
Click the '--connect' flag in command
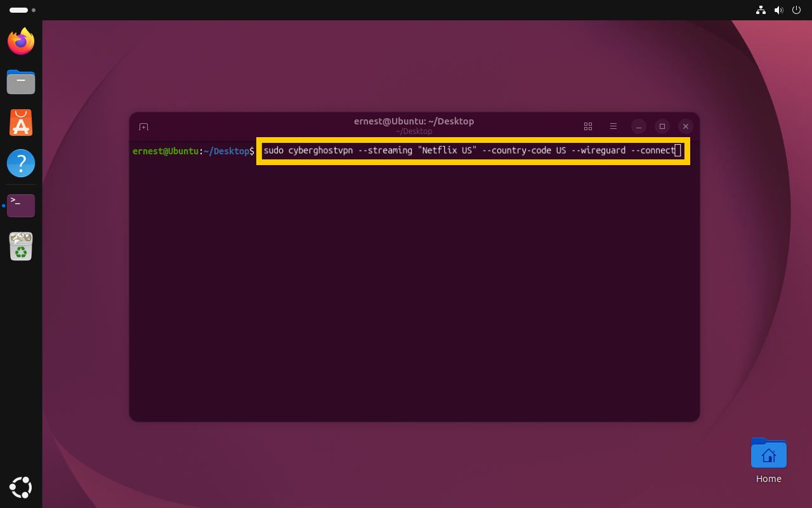click(x=653, y=150)
